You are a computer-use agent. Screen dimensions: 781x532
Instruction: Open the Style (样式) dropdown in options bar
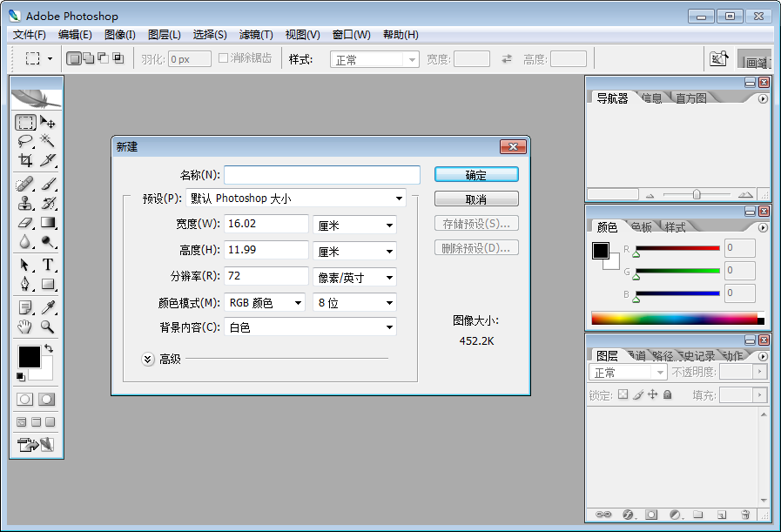tap(374, 60)
